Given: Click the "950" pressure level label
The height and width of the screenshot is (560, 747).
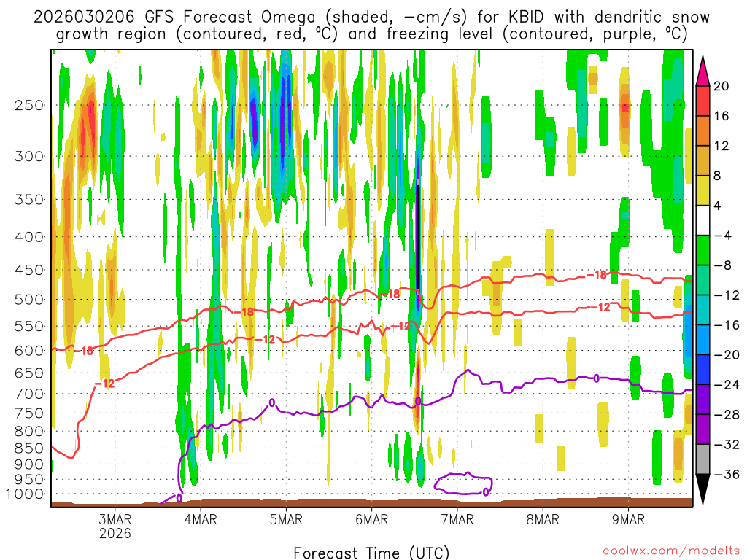Looking at the screenshot, I should click(29, 480).
